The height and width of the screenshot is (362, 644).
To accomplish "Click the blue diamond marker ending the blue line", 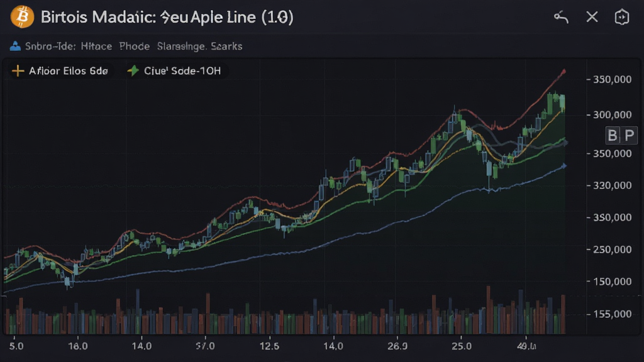I will coord(564,166).
